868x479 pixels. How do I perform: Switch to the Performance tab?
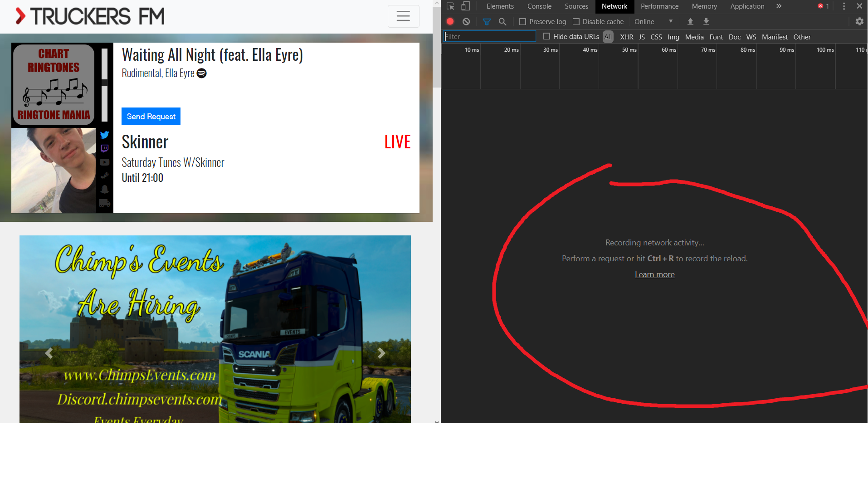(x=659, y=6)
